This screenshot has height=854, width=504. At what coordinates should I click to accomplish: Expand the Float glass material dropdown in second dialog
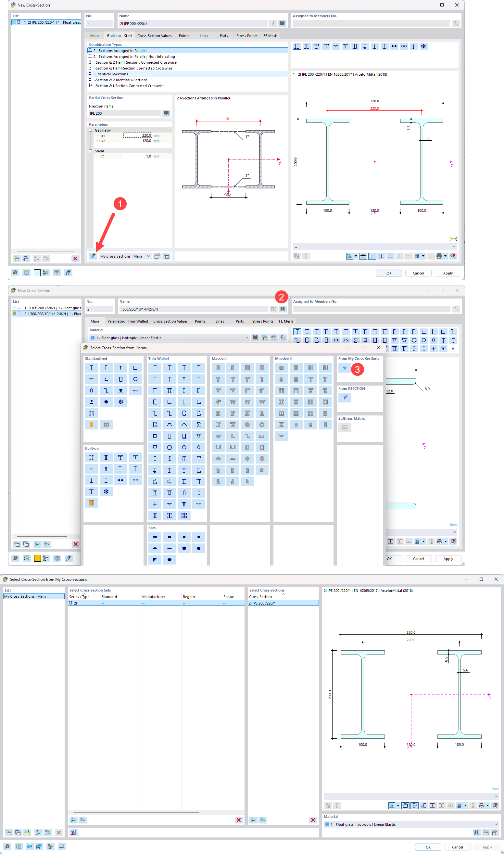[x=246, y=338]
